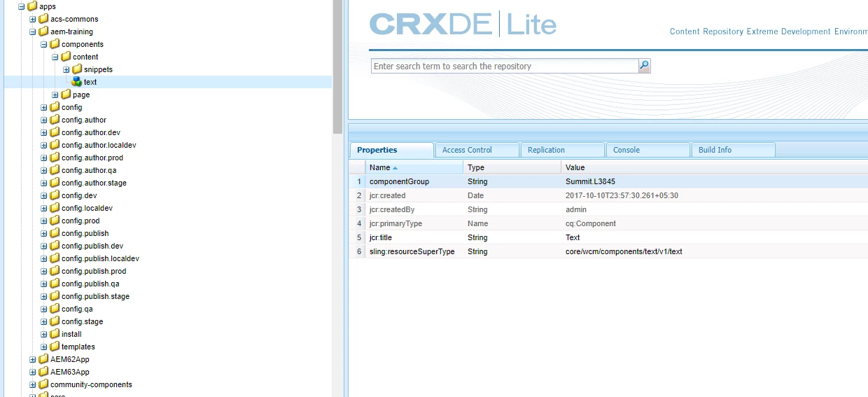The width and height of the screenshot is (868, 397).
Task: Click the core/wcm/components/text/v1/text value
Action: coord(624,251)
